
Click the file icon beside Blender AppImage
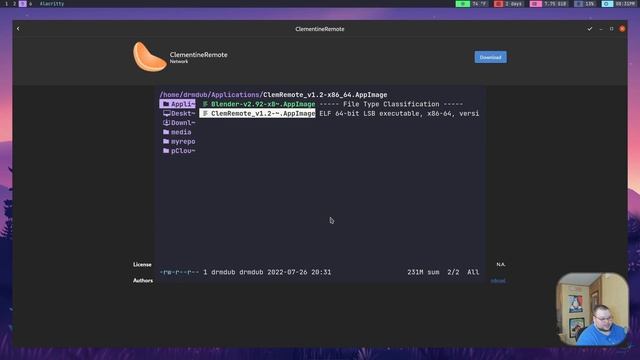click(205, 104)
